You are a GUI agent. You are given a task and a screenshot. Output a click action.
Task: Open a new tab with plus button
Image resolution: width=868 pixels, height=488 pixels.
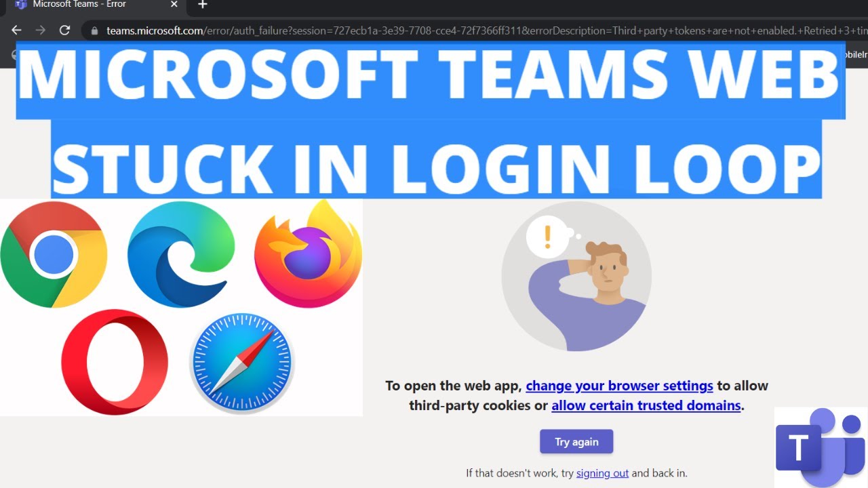coord(202,5)
